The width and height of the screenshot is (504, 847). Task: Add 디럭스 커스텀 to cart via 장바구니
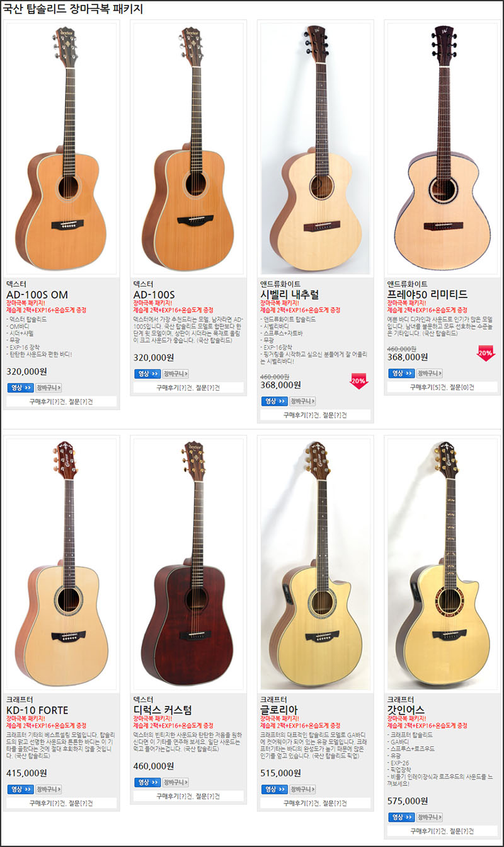(176, 782)
